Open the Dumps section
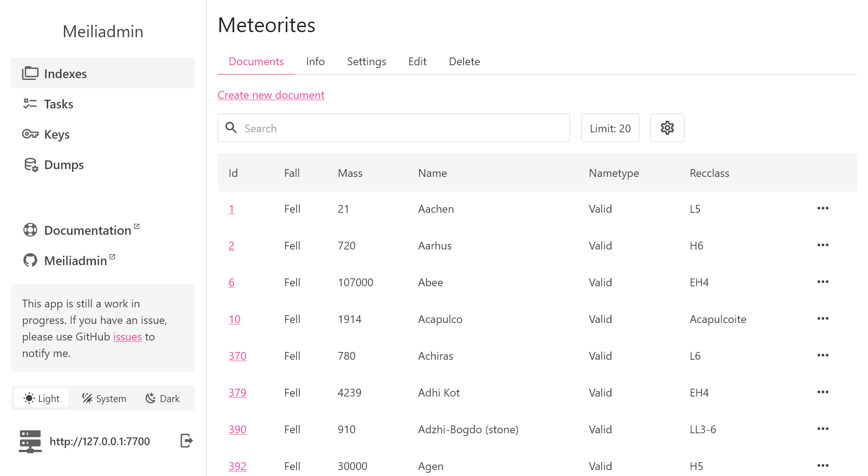This screenshot has height=476, width=868. pos(64,164)
